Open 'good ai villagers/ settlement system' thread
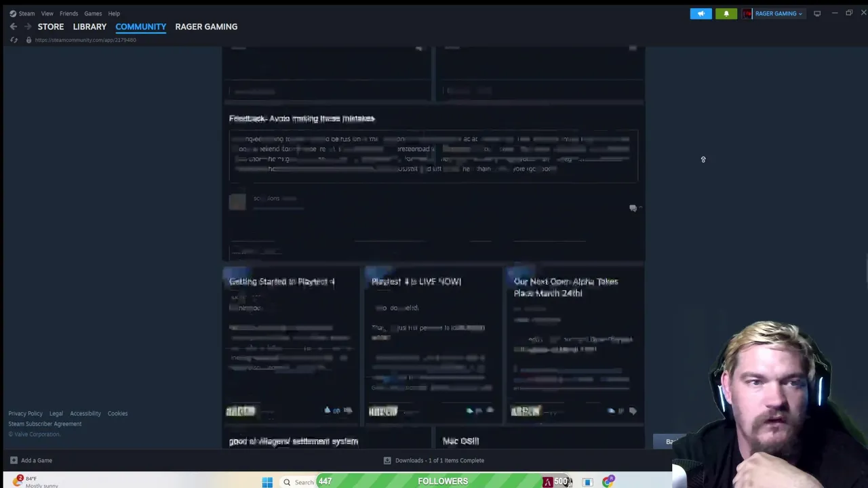This screenshot has width=868, height=488. coord(293,441)
